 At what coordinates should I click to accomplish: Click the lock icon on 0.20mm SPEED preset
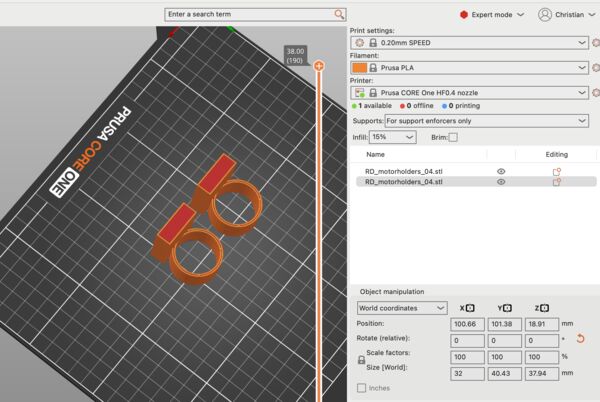coord(373,42)
